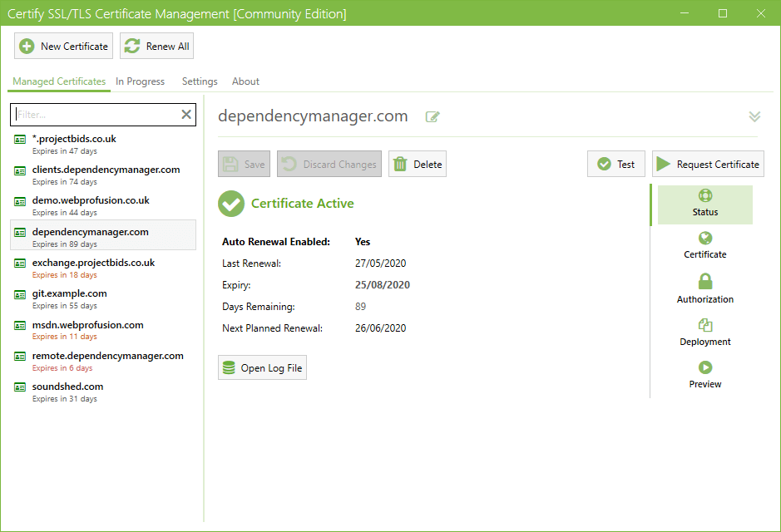Image resolution: width=781 pixels, height=532 pixels.
Task: Open the Status section tab
Action: tap(704, 204)
